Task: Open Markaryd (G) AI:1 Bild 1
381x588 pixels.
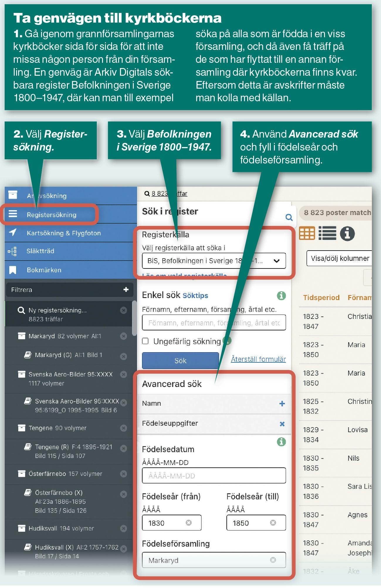Action: click(x=69, y=355)
